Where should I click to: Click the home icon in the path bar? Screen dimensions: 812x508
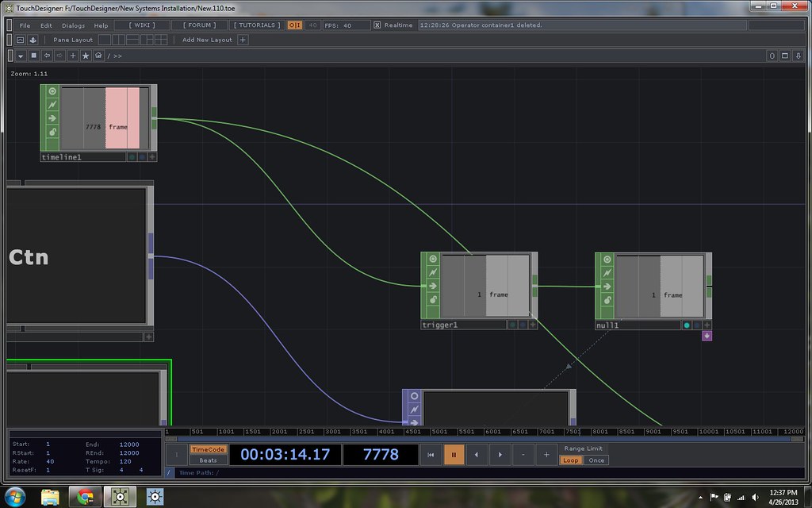[98, 56]
